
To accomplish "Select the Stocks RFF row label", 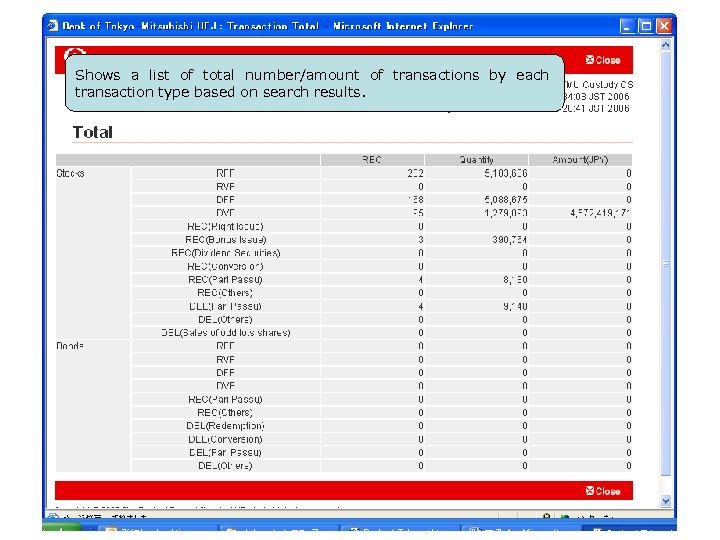I will pyautogui.click(x=225, y=173).
